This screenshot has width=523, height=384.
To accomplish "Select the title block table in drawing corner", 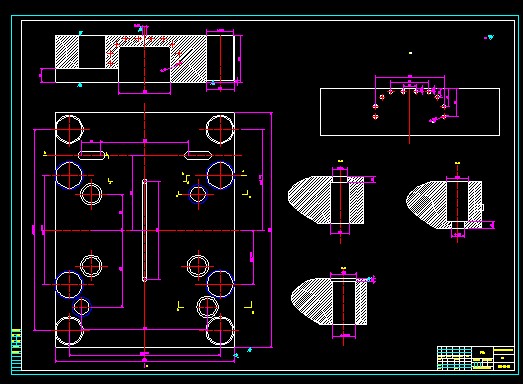I will pos(476,358).
